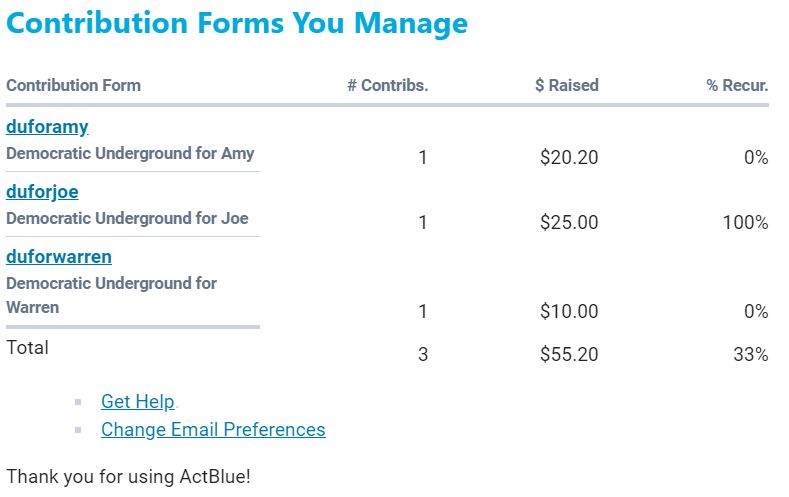
Task: Open the duforamy contribution form link
Action: click(47, 127)
